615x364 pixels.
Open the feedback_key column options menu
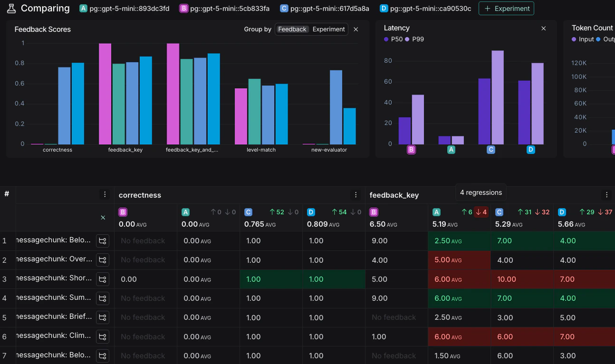(x=606, y=195)
